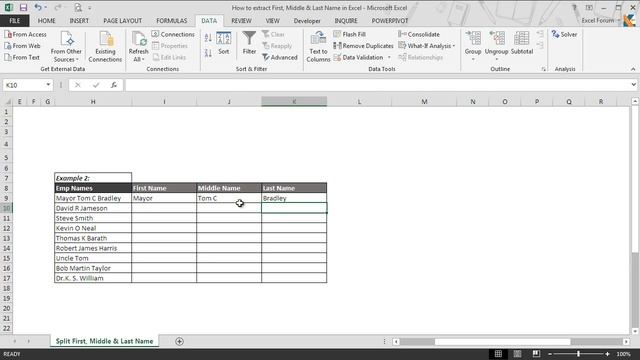Switch to the INSERT tab
The width and height of the screenshot is (640, 360).
[x=79, y=20]
